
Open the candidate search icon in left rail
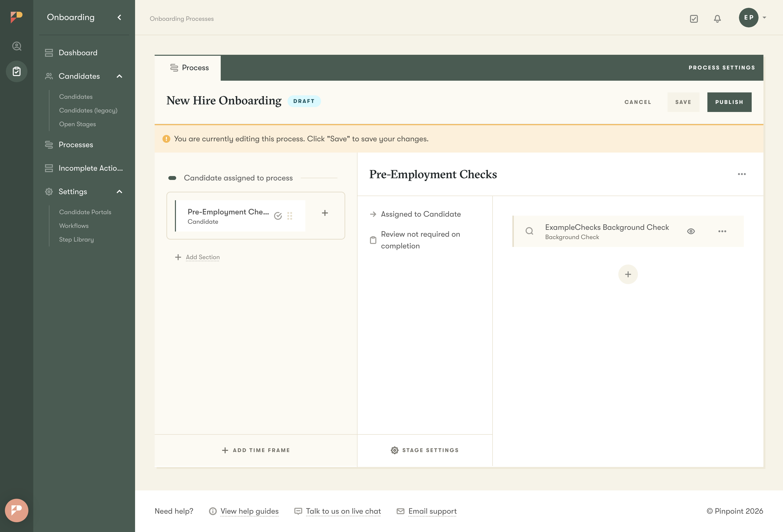coord(16,46)
